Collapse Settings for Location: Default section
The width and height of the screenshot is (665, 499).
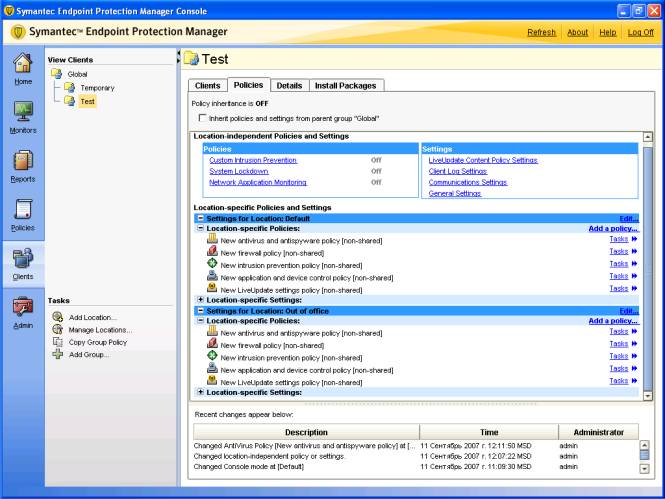coord(200,218)
